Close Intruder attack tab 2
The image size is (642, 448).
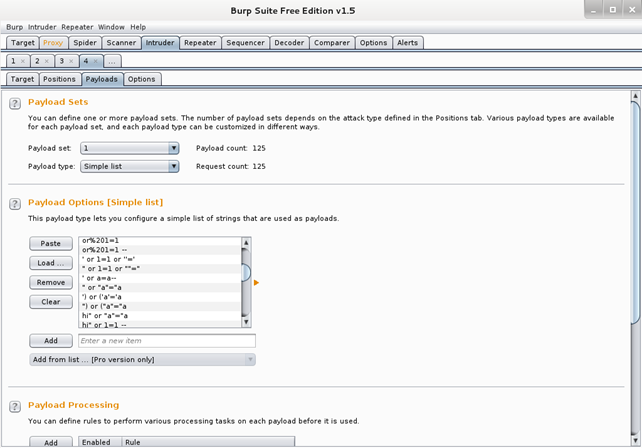pyautogui.click(x=48, y=61)
